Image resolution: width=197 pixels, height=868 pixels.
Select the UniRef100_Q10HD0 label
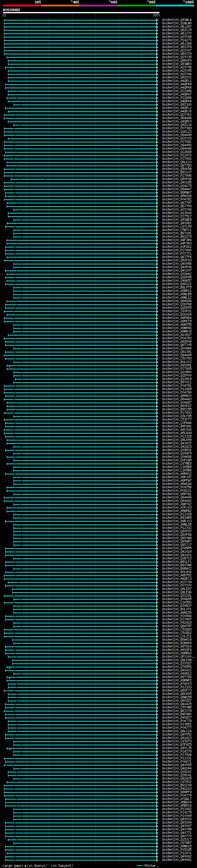point(177,372)
